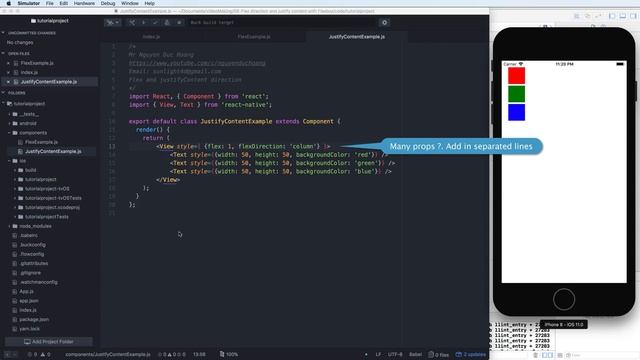Screen dimensions: 640x360
Task: Close FlexExample.js in Open Files list
Action: (x=8, y=63)
